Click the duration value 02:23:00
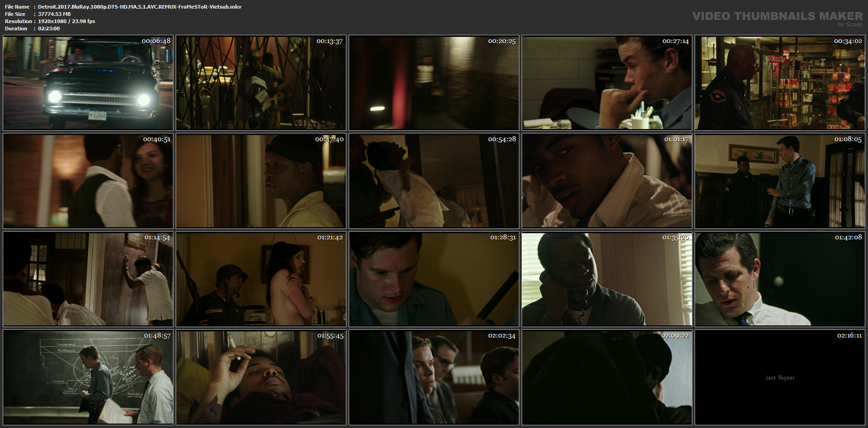 coord(49,29)
